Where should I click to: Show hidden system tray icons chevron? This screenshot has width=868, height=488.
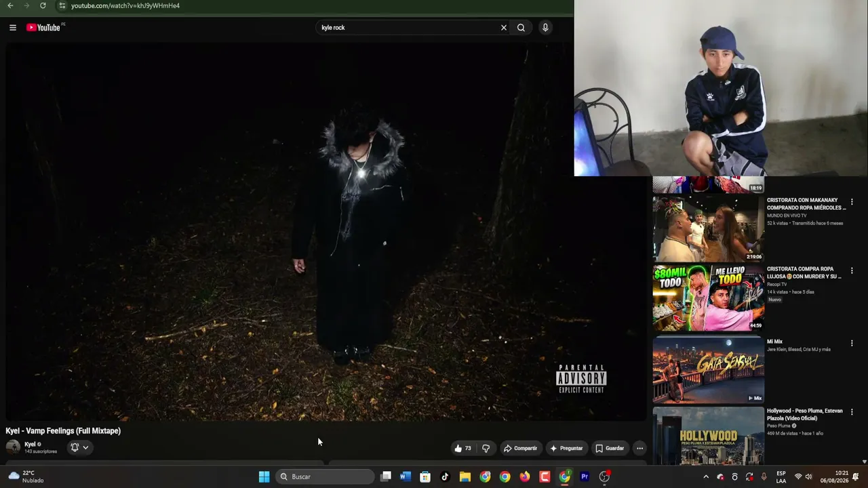[x=706, y=476]
